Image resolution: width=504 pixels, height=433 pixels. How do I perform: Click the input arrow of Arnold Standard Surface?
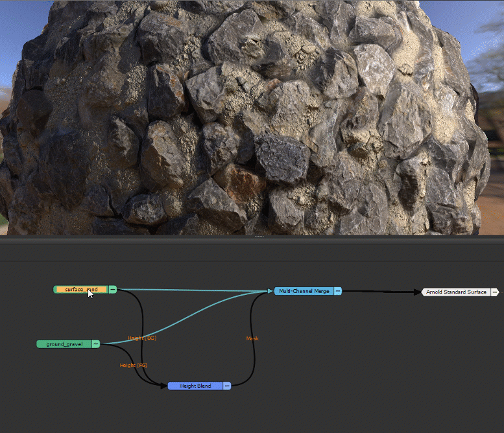418,292
